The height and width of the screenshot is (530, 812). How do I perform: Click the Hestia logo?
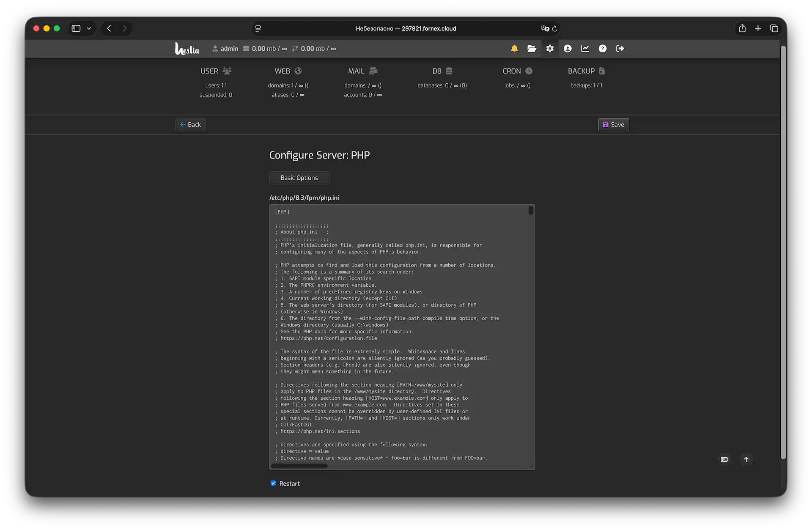(187, 49)
